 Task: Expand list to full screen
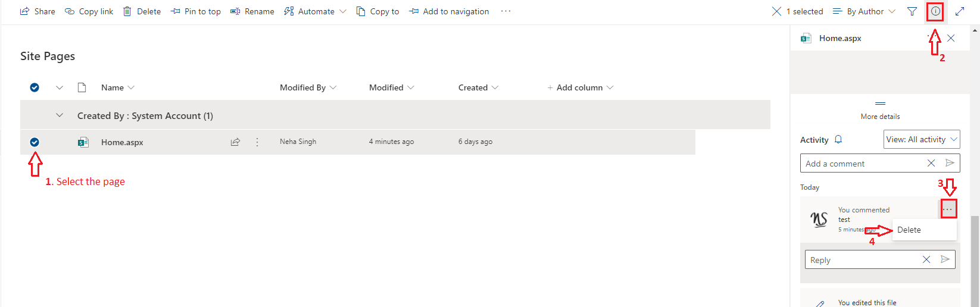click(x=960, y=11)
